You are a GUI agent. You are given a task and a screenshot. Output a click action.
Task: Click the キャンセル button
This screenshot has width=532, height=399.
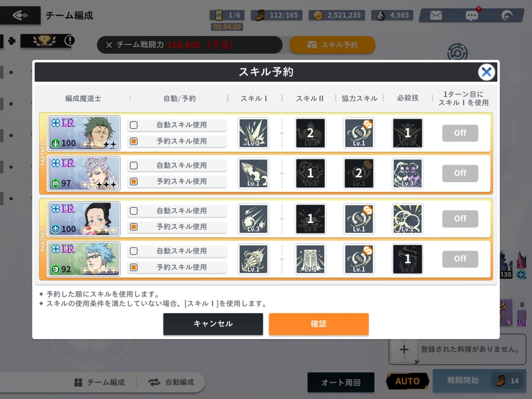point(213,324)
